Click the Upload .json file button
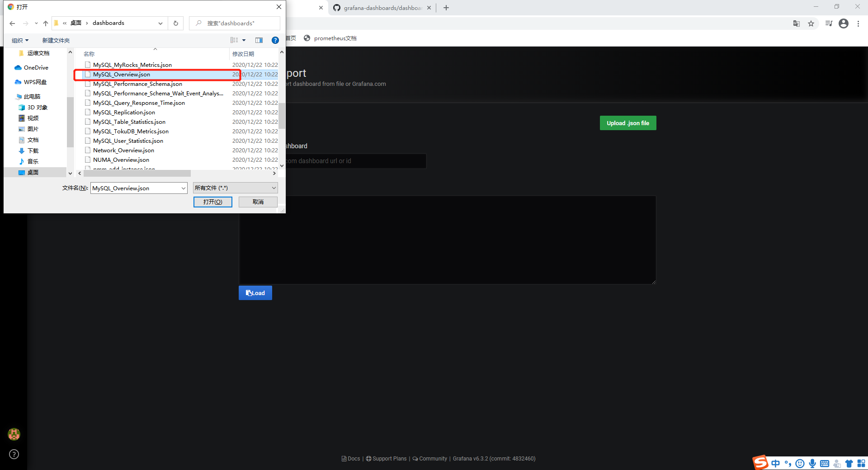Viewport: 868px width, 470px height. tap(628, 123)
